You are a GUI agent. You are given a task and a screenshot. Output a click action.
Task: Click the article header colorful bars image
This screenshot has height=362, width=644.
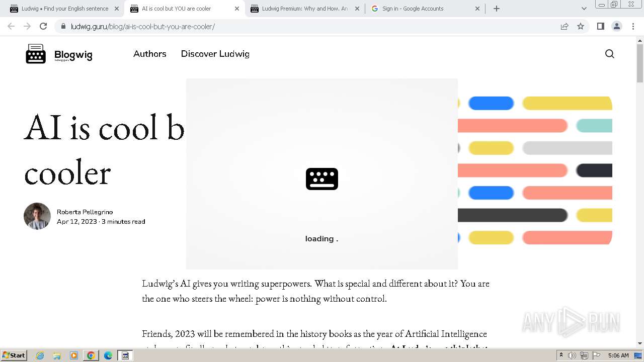pos(535,170)
